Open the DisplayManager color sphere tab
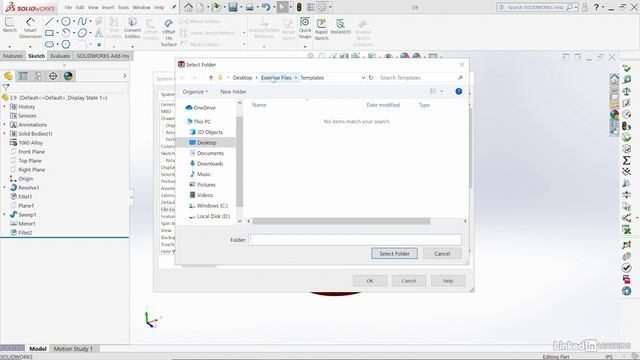 point(68,76)
